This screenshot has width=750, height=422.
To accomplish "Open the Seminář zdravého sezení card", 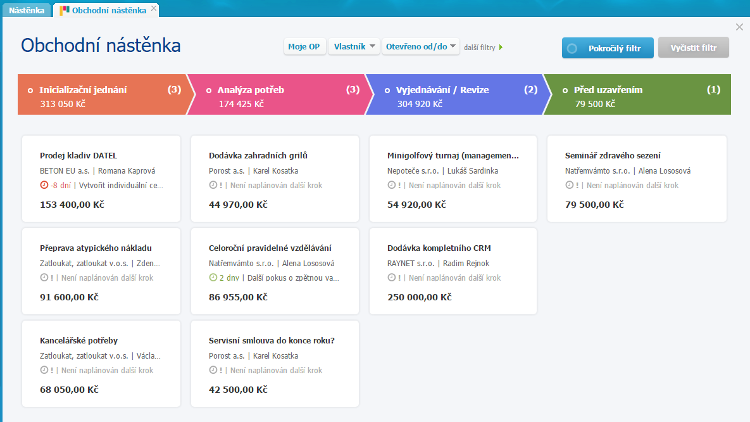I will (x=637, y=178).
